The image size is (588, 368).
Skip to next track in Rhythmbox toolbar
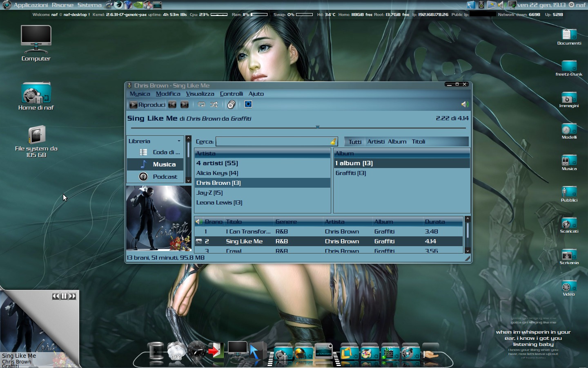pos(185,105)
